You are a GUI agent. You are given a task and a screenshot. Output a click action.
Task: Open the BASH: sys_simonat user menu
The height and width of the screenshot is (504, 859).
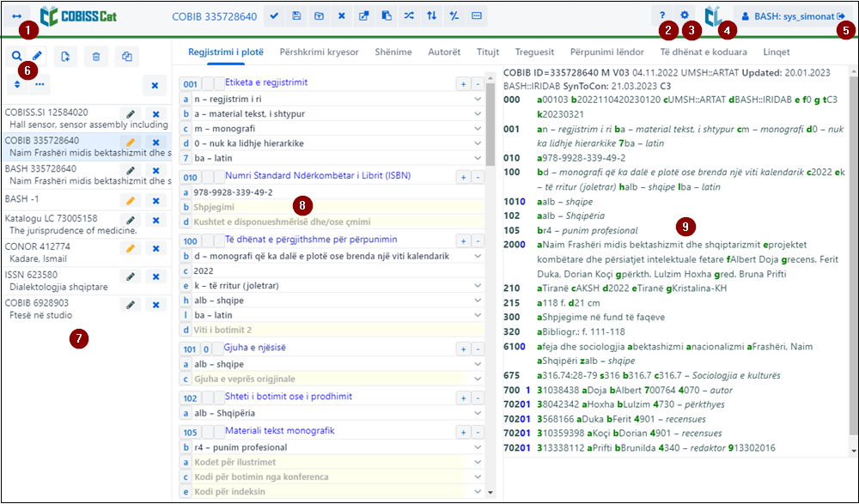click(x=792, y=16)
